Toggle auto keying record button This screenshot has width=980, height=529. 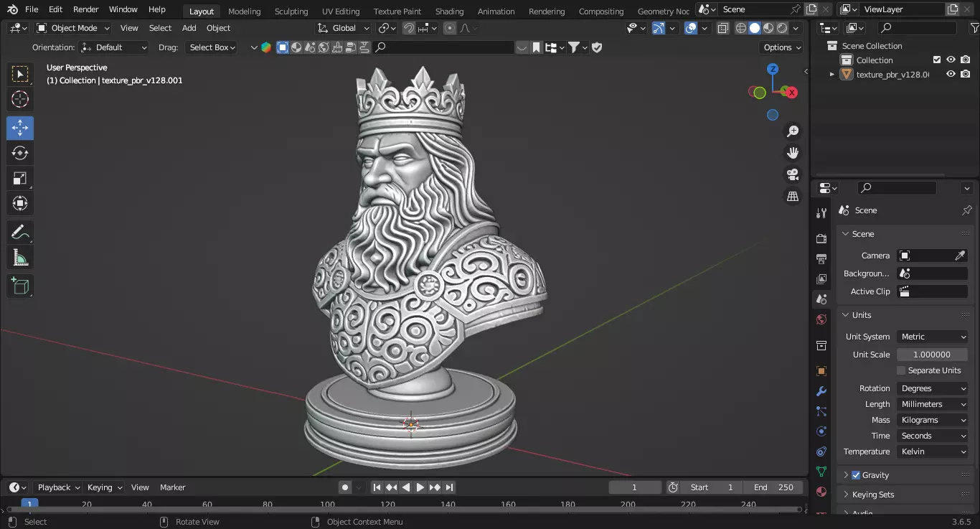tap(345, 487)
